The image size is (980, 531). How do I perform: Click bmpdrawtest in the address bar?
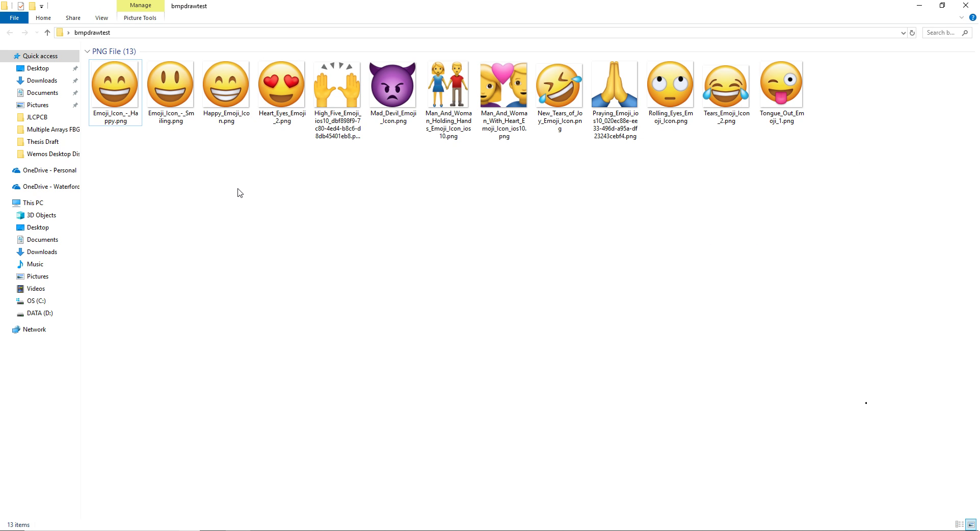tap(92, 33)
